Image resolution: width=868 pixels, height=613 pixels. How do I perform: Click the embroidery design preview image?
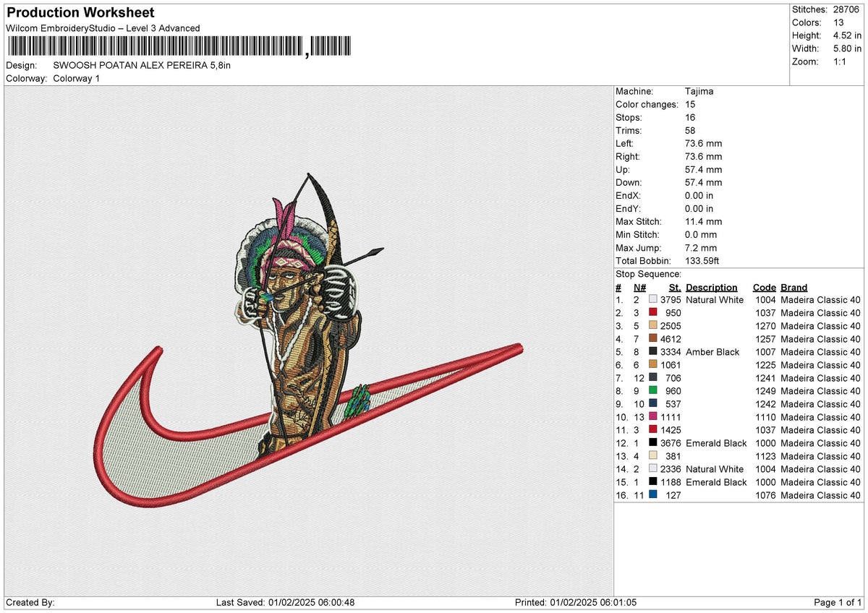(x=309, y=340)
